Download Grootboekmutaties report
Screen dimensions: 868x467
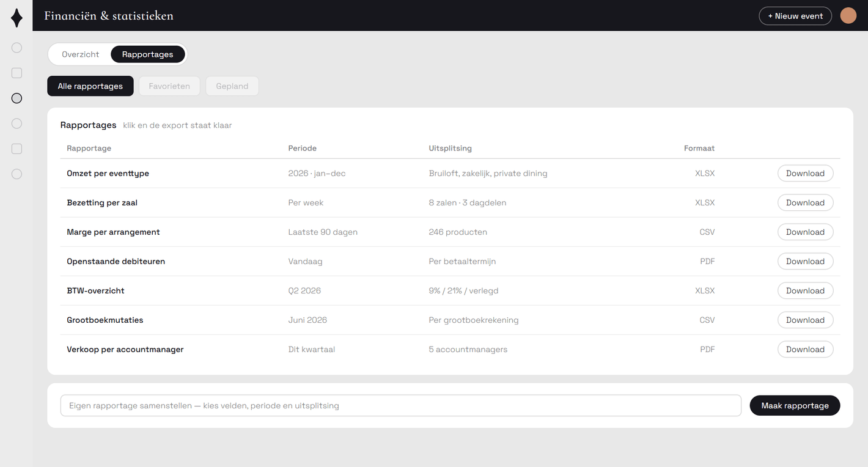[x=805, y=320]
